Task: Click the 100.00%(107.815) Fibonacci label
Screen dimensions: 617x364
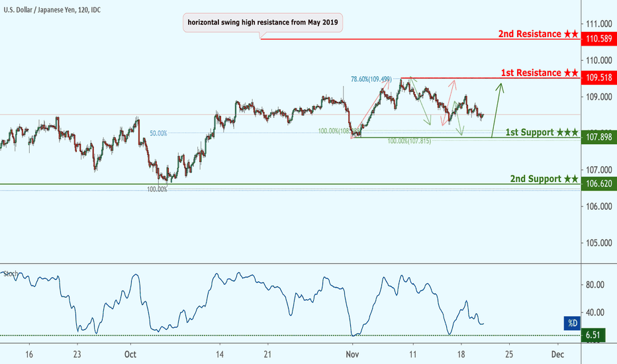Action: tap(409, 141)
